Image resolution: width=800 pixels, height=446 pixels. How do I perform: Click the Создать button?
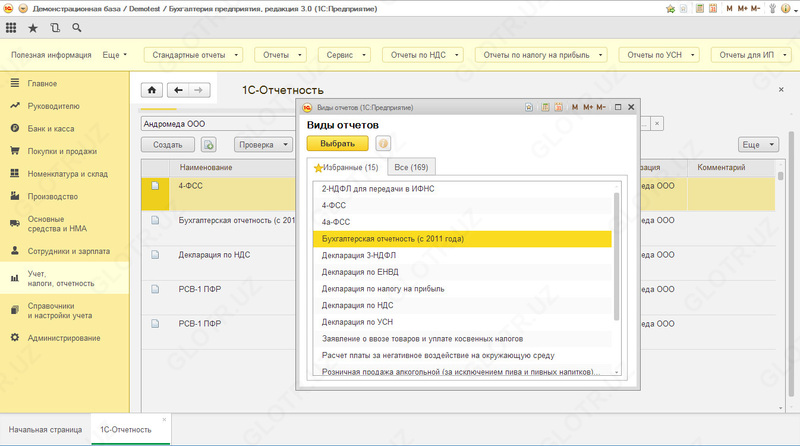tap(168, 145)
